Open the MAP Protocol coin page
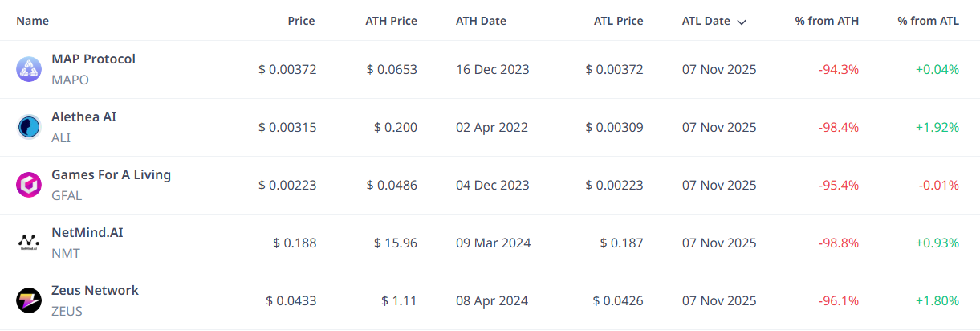Viewport: 980px width, 331px height. coord(93,59)
